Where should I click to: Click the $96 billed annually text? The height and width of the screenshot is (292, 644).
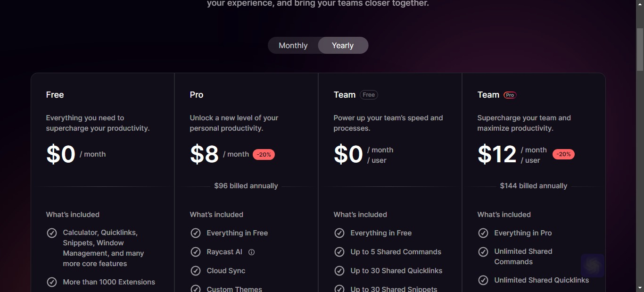pos(246,186)
